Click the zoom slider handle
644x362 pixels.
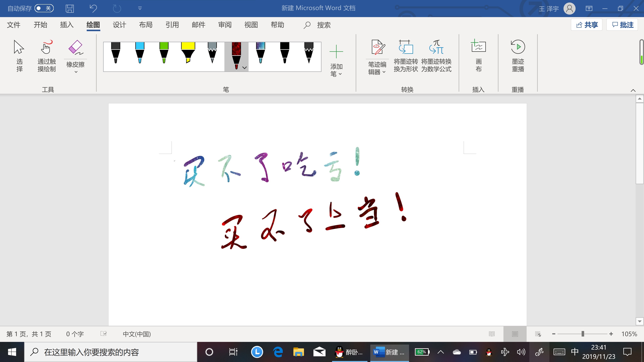583,334
